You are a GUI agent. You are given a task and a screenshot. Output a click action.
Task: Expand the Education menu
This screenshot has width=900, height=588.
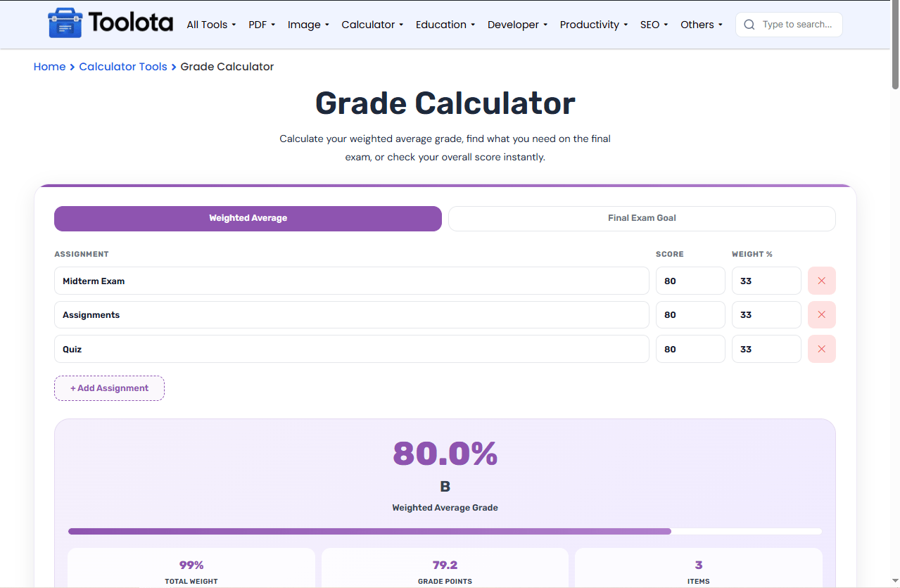(x=445, y=25)
